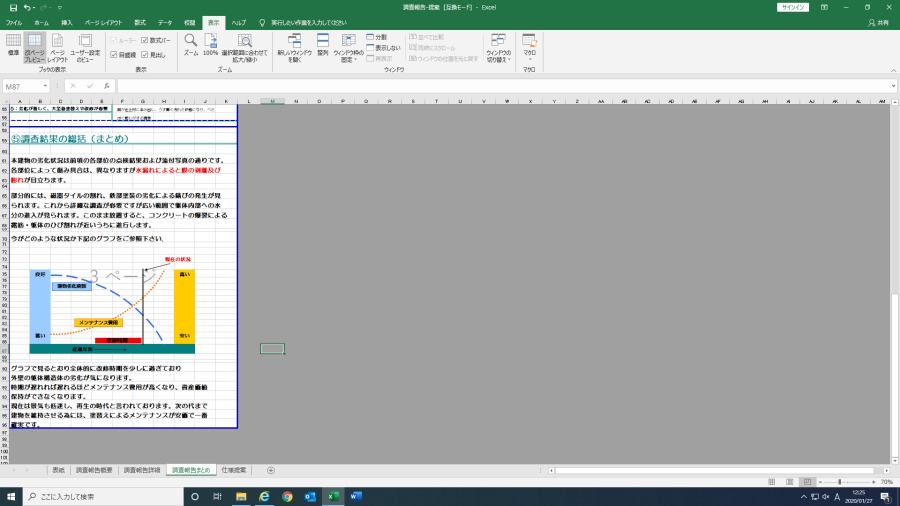Open Outlook from the taskbar
Image resolution: width=900 pixels, height=506 pixels.
pos(310,496)
